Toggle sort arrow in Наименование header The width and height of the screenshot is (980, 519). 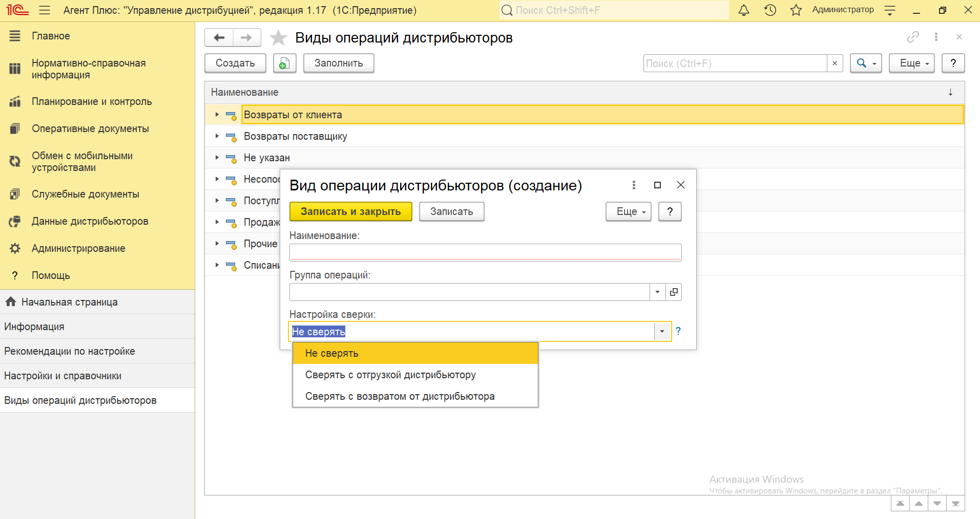click(950, 92)
